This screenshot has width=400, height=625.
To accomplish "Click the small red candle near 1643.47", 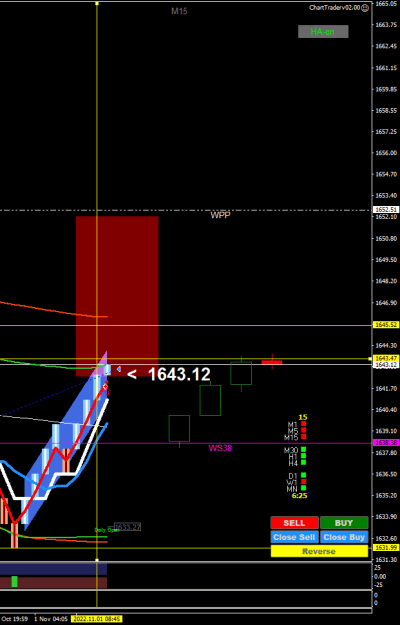I will click(x=272, y=362).
